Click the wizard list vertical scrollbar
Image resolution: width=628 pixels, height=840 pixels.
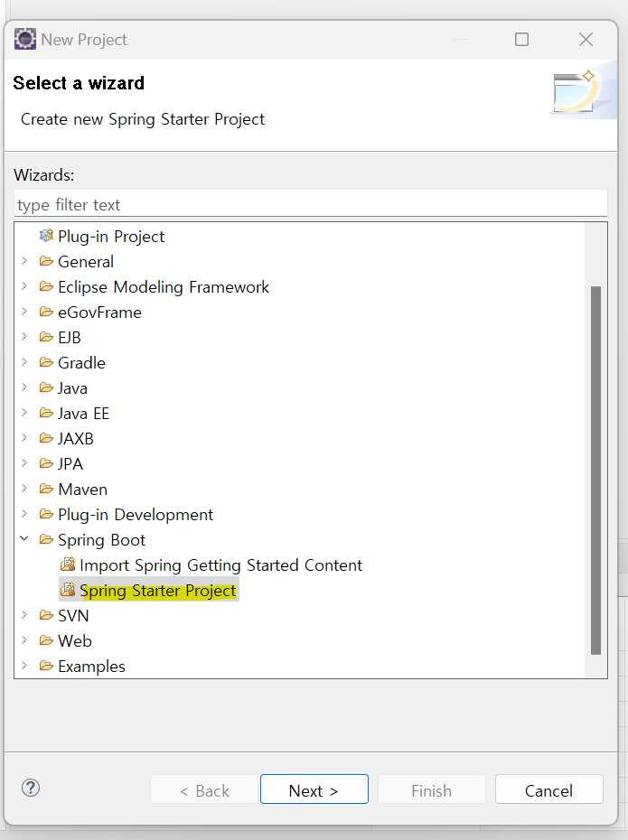(x=595, y=470)
